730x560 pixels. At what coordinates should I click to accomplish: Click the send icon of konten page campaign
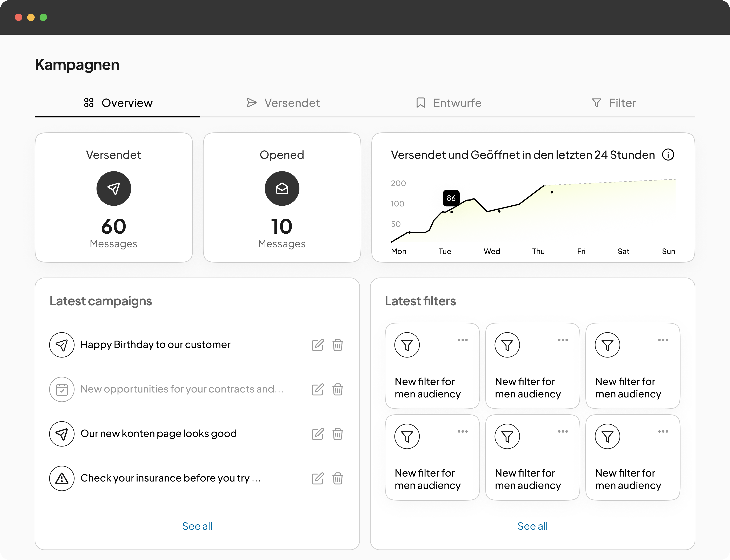62,434
